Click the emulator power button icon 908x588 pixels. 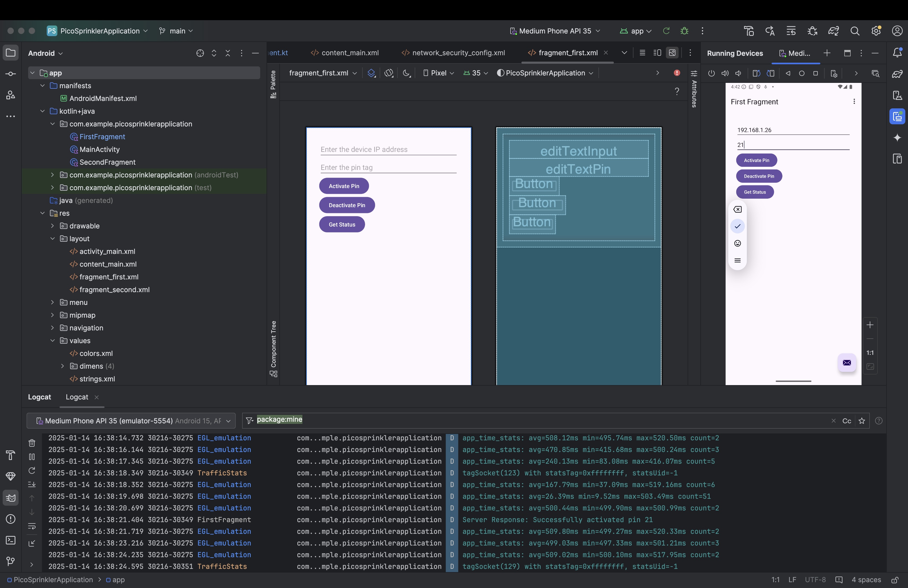pyautogui.click(x=711, y=73)
